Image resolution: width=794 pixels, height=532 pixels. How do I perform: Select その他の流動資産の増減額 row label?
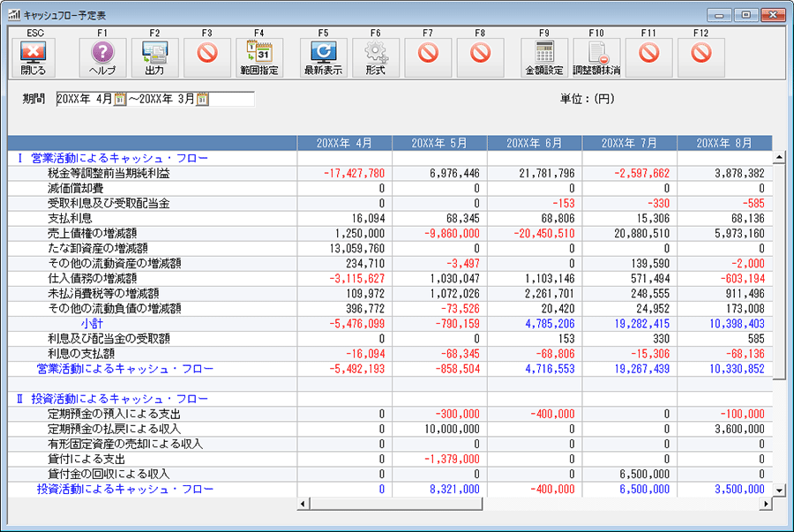click(x=115, y=264)
